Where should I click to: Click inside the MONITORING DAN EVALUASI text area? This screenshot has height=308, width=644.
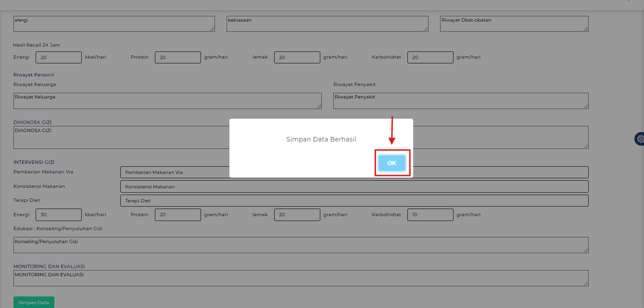pyautogui.click(x=301, y=278)
